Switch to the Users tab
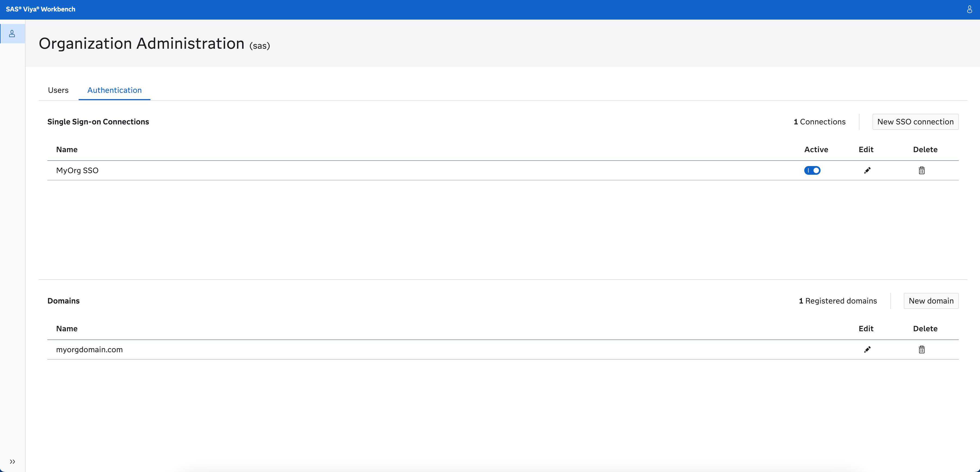 click(58, 90)
